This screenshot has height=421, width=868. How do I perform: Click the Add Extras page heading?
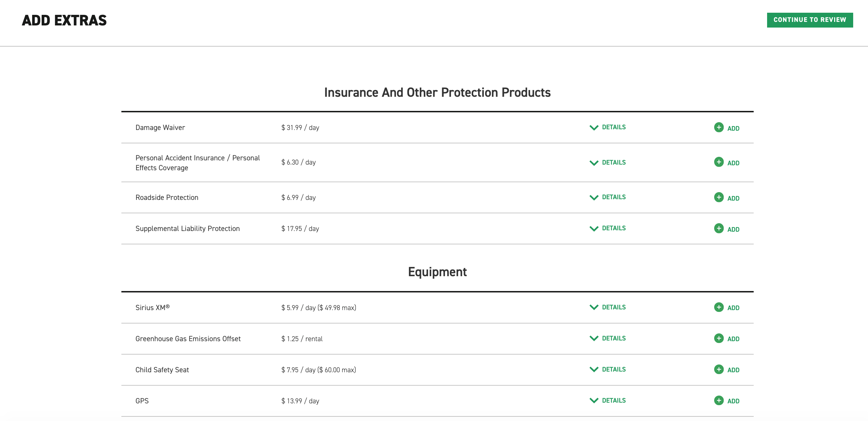pyautogui.click(x=65, y=20)
